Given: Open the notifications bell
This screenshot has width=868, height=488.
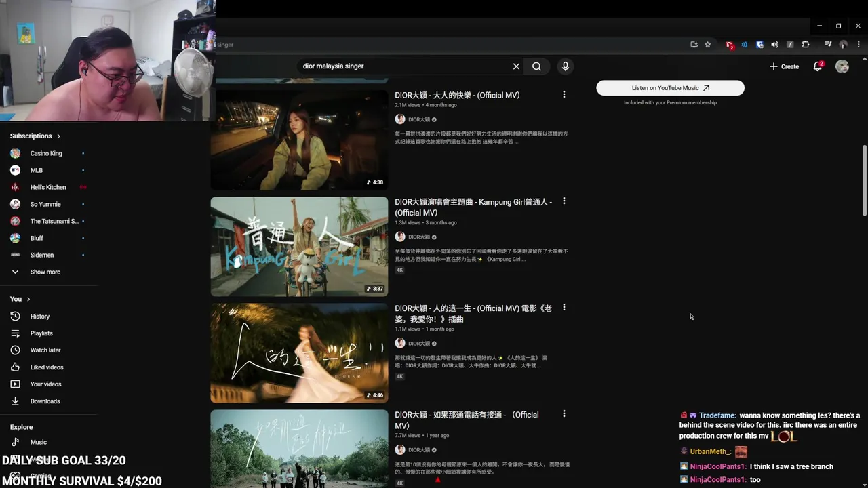Looking at the screenshot, I should pyautogui.click(x=818, y=66).
